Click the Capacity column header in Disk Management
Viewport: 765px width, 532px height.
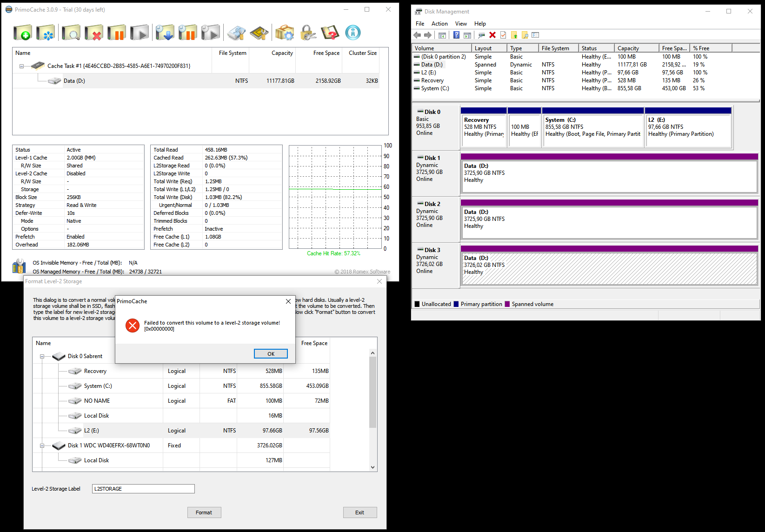637,48
